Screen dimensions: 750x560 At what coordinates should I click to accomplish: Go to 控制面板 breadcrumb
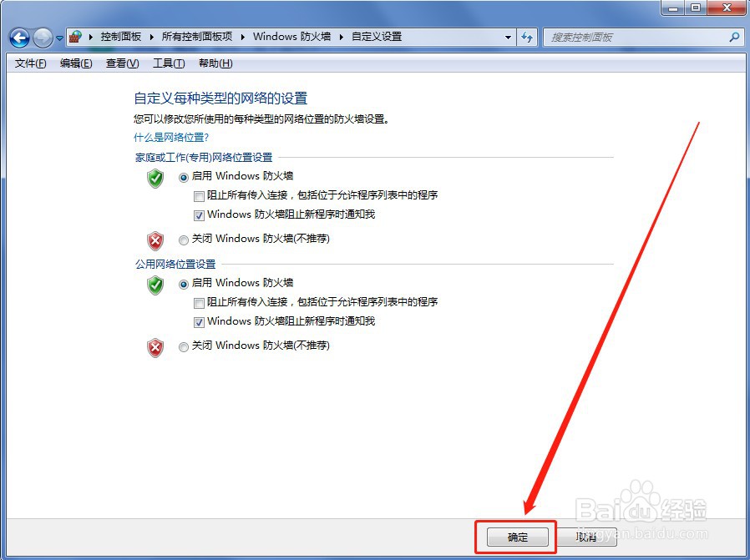pos(121,37)
